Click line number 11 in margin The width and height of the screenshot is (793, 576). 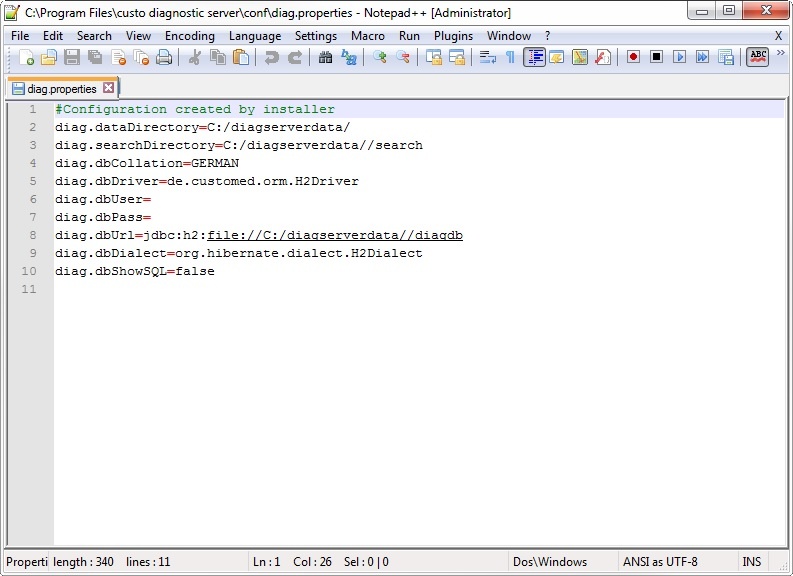(29, 289)
